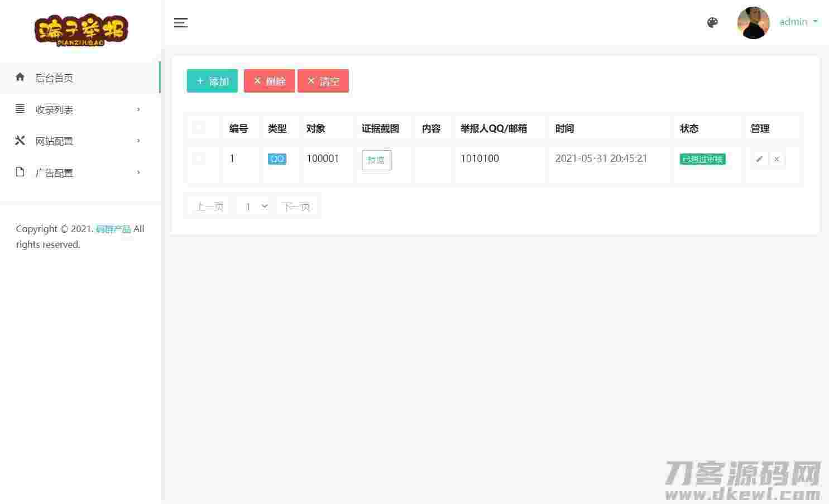Open the theme color palette icon
Viewport: 829px width, 504px height.
click(712, 22)
